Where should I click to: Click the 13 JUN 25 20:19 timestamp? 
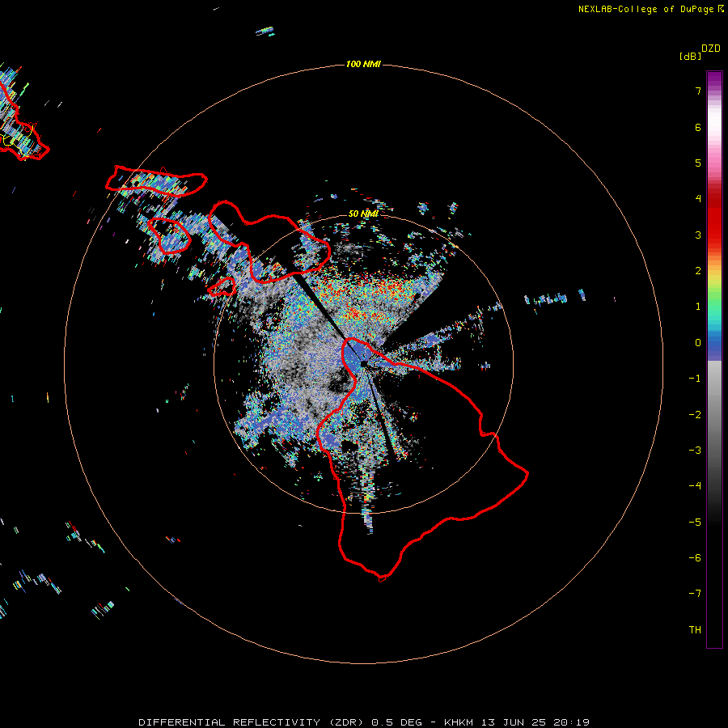(x=535, y=722)
